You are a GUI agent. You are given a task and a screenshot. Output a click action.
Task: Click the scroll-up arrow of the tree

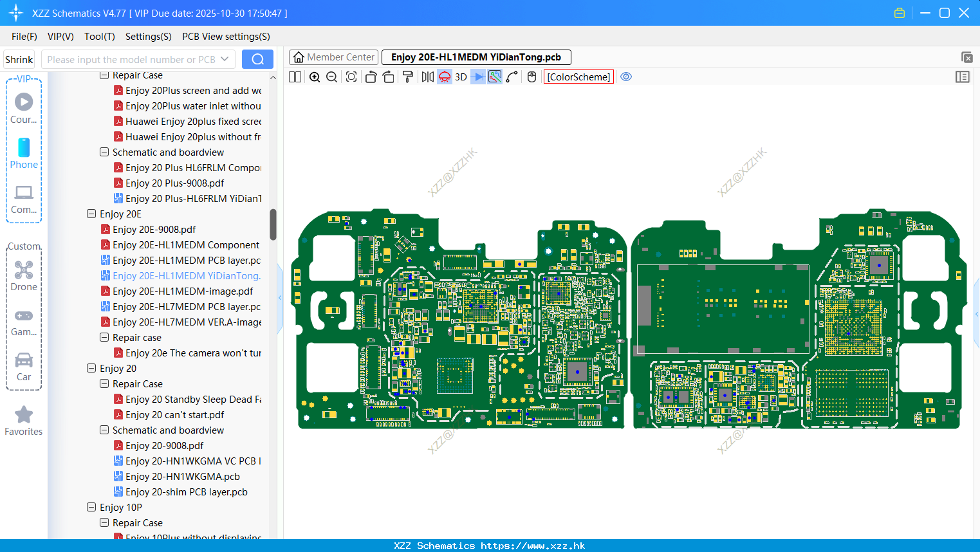point(273,77)
